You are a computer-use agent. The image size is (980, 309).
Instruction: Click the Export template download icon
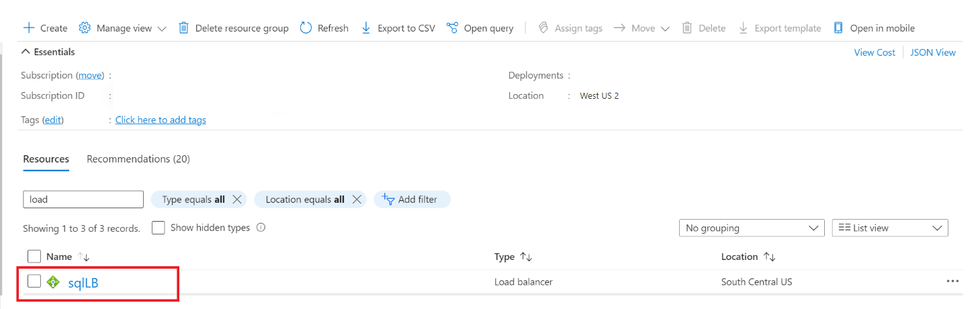743,28
